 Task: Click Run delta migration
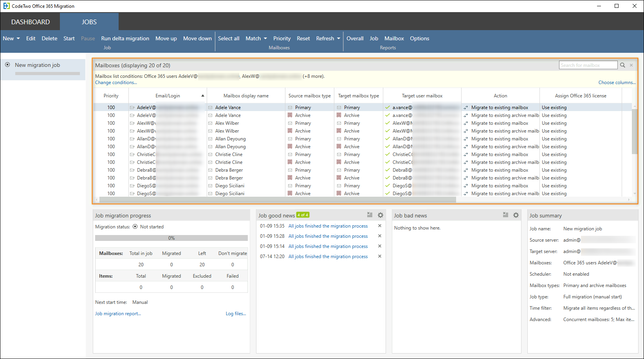125,38
